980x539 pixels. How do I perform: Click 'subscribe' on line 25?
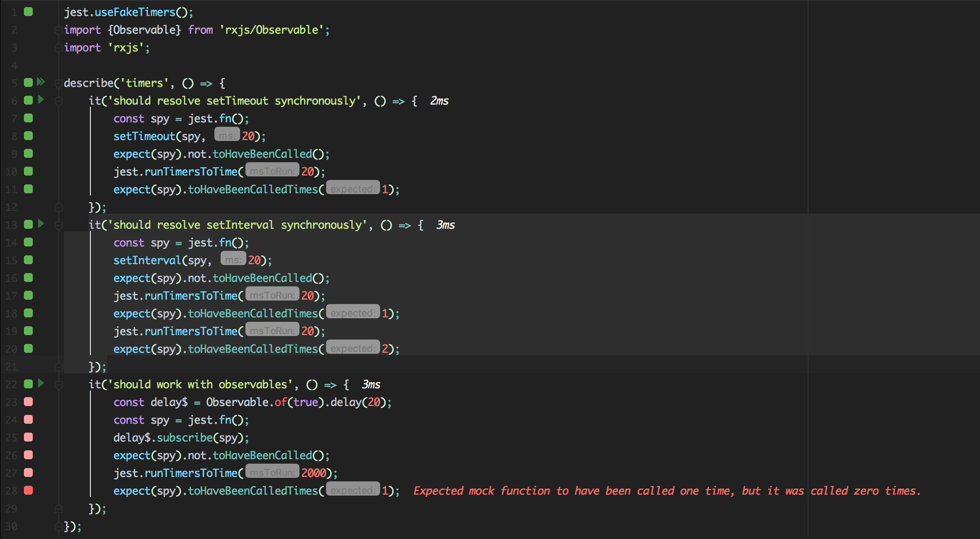coord(185,437)
